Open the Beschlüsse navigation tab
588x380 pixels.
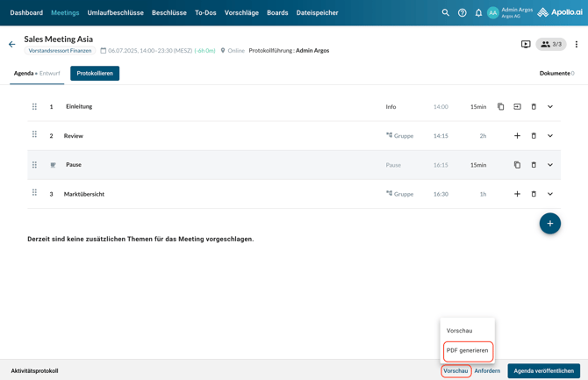(x=169, y=13)
